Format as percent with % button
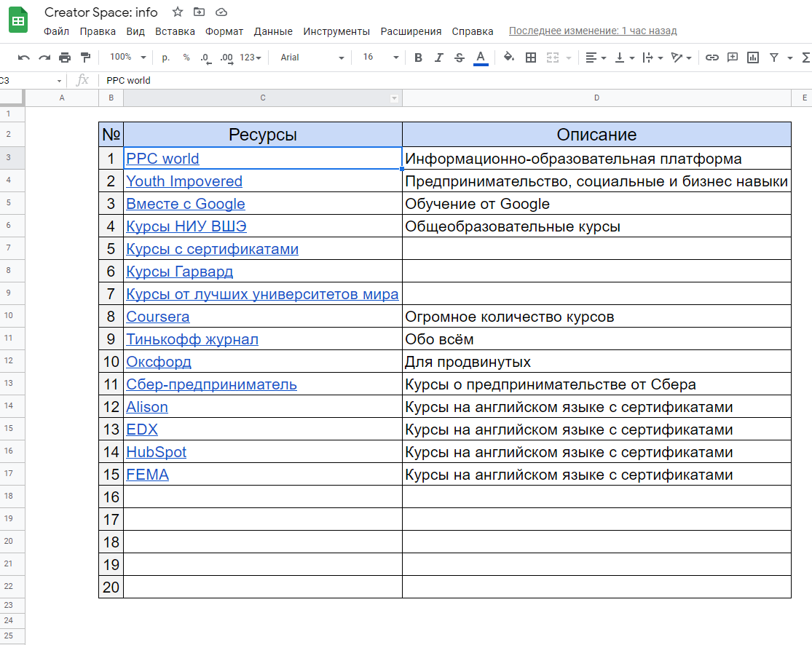Viewport: 812px width, 645px height. 186,58
